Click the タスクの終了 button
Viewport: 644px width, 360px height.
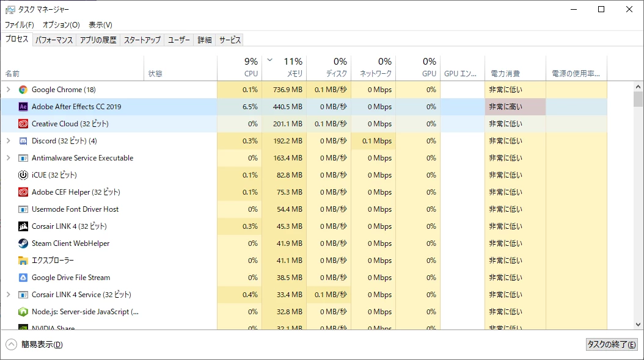[612, 344]
